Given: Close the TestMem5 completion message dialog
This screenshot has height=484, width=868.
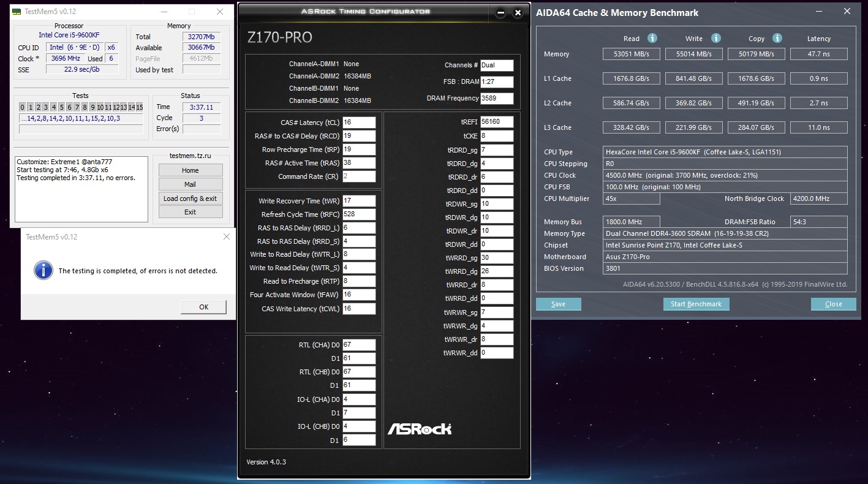Looking at the screenshot, I should (226, 236).
